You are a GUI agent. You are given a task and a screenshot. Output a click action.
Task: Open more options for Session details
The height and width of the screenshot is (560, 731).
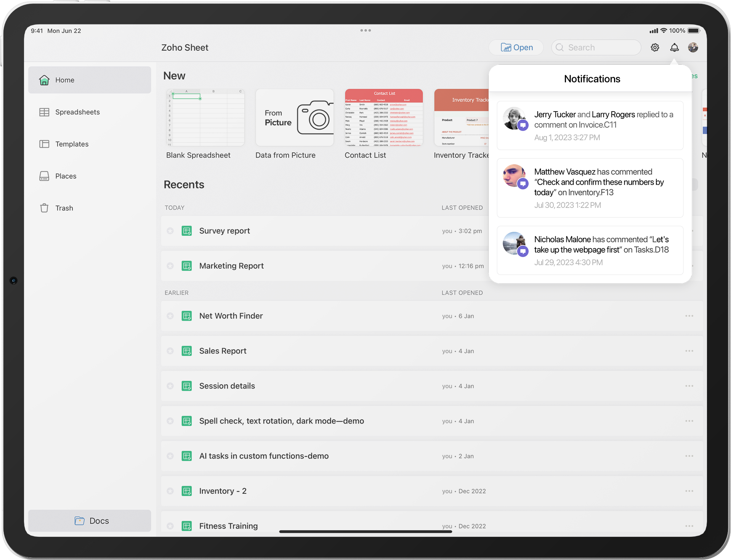coord(689,386)
